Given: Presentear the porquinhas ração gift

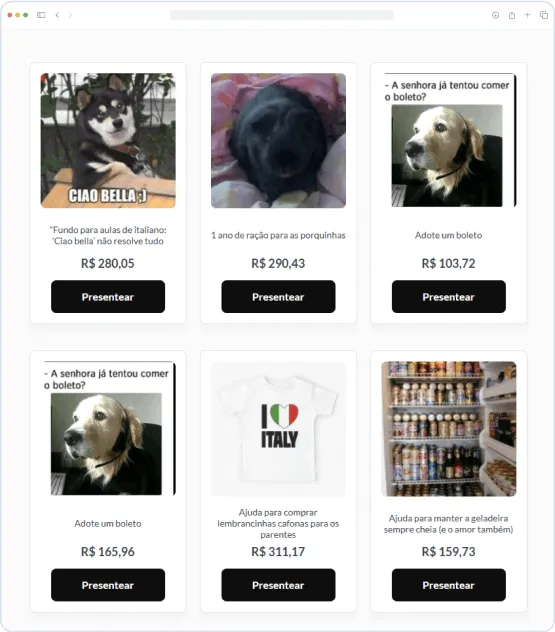Looking at the screenshot, I should (278, 297).
